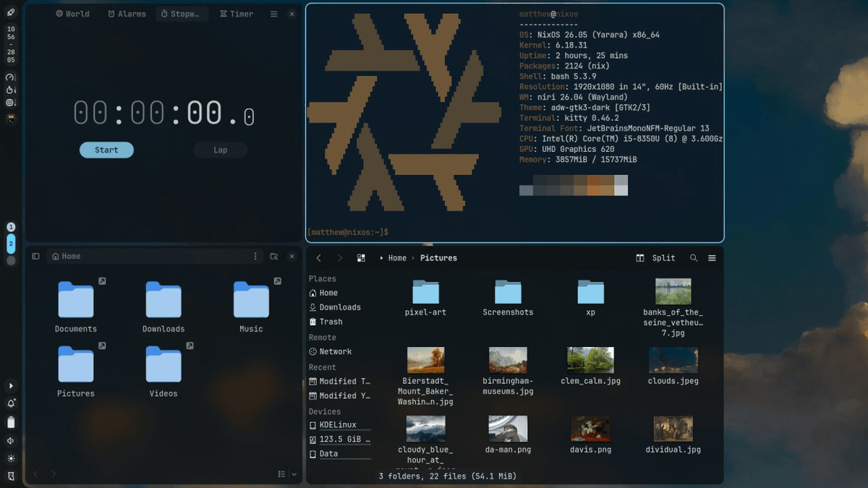Expand the breadcrumb arrow before Home in Dolphin
The width and height of the screenshot is (868, 488).
click(381, 258)
